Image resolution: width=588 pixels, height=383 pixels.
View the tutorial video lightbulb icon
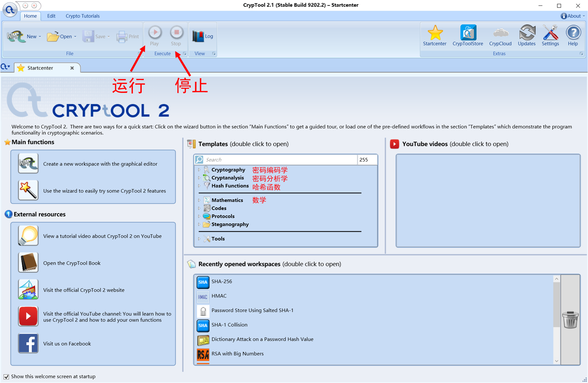(x=28, y=236)
